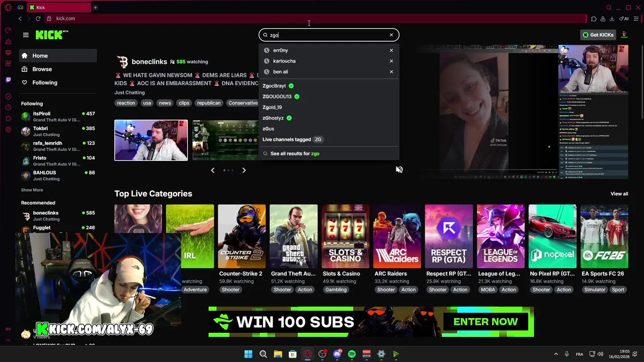Open itsPiroli followed channel
The width and height of the screenshot is (644, 362).
click(58, 117)
